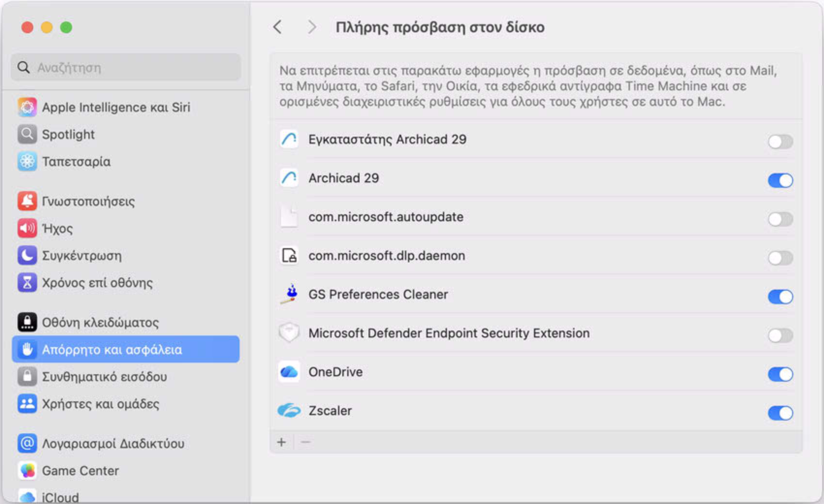Select the GS Preferences Cleaner row label

(378, 295)
